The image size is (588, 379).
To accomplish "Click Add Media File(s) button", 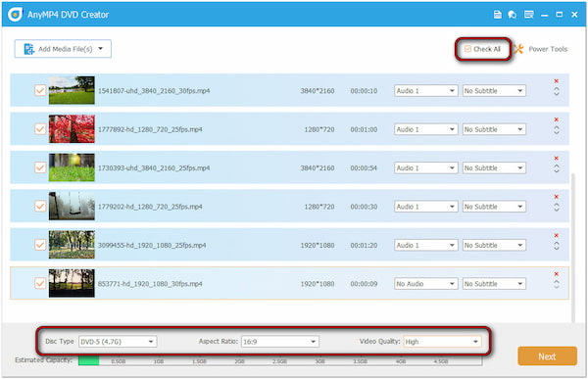I will (x=63, y=49).
